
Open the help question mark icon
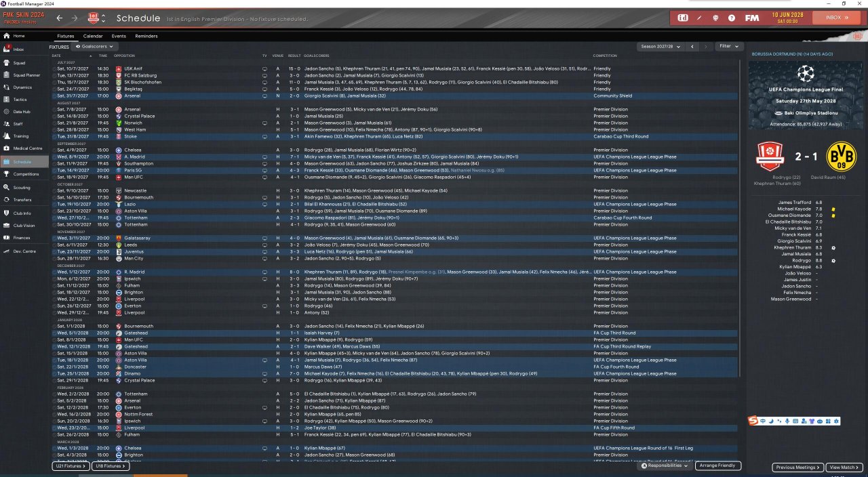tap(732, 18)
